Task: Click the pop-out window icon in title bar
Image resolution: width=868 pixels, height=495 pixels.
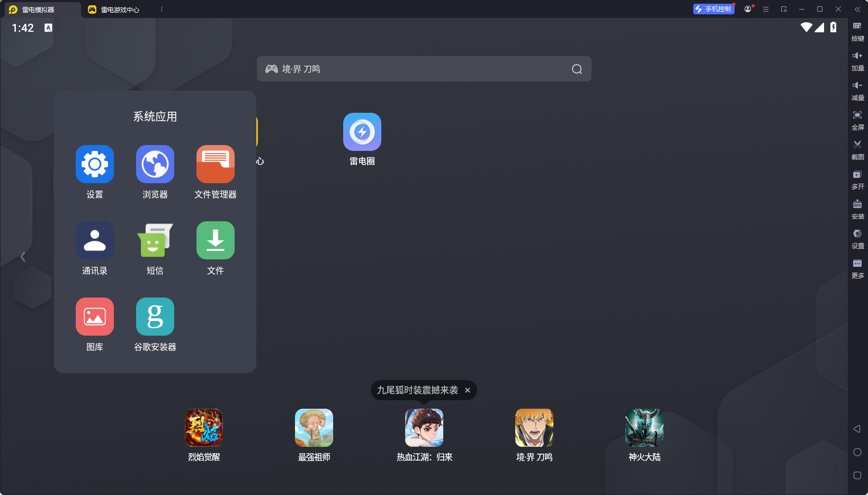Action: point(784,9)
